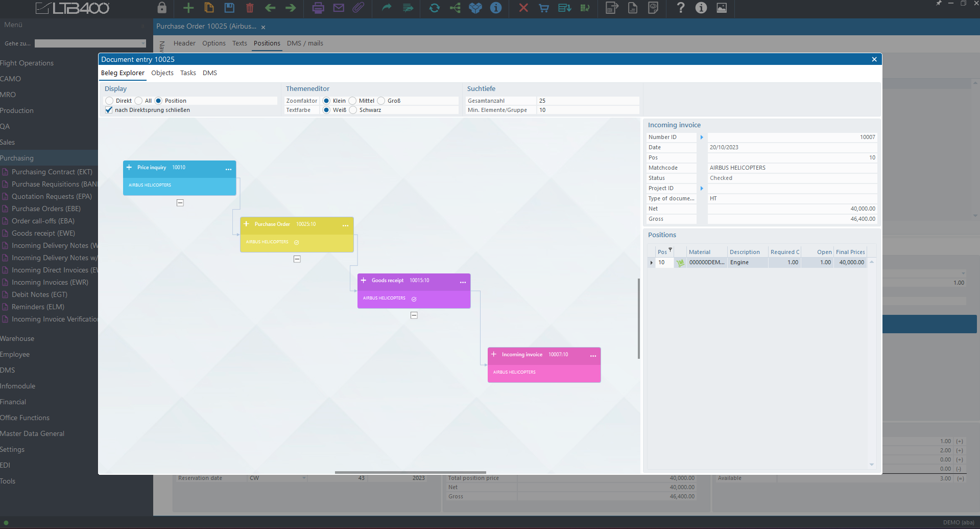Screen dimensions: 980x529
Task: Click the green plus new-record icon
Action: 188,8
